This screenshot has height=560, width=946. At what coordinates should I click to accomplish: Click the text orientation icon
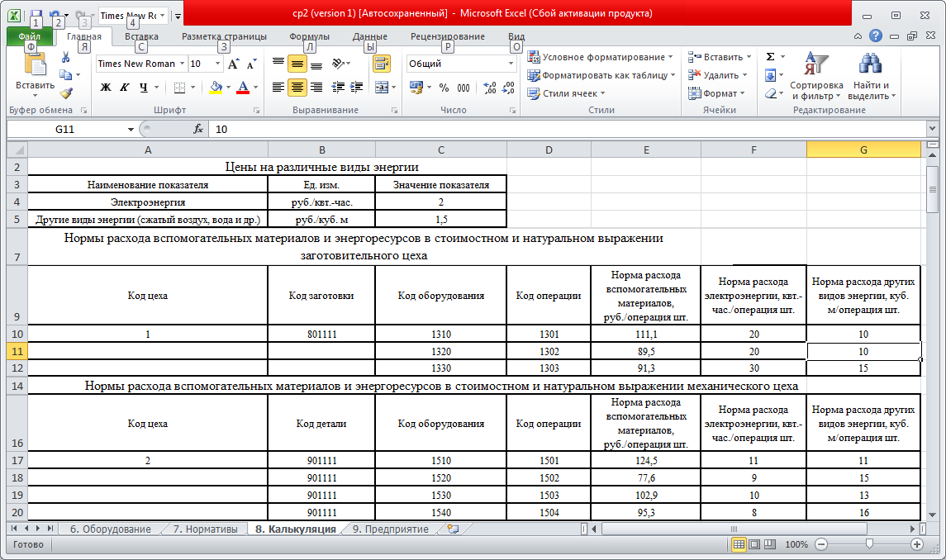pyautogui.click(x=339, y=64)
